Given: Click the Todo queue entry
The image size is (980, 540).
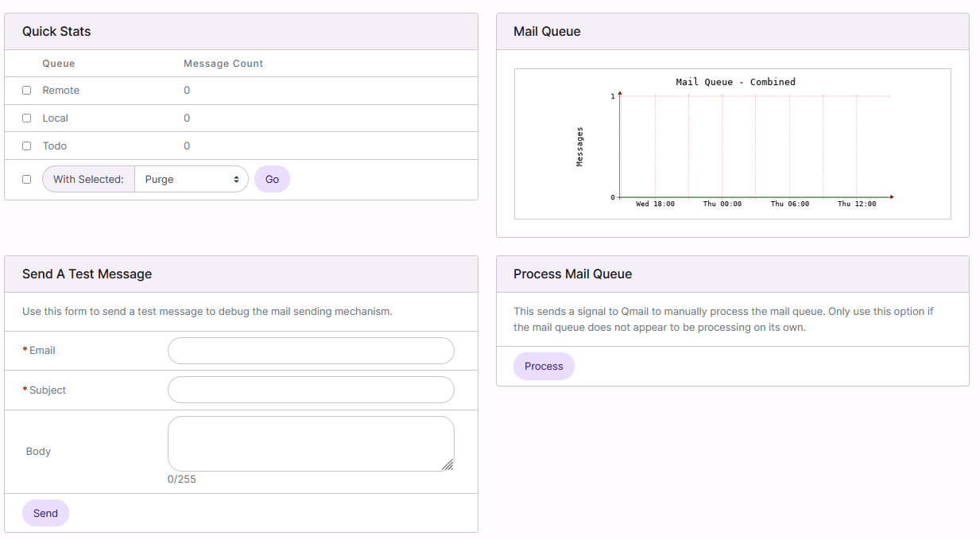Looking at the screenshot, I should [x=52, y=146].
